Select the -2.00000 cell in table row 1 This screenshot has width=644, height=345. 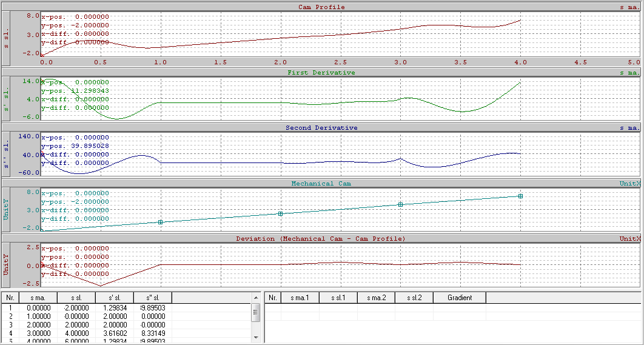tap(76, 307)
